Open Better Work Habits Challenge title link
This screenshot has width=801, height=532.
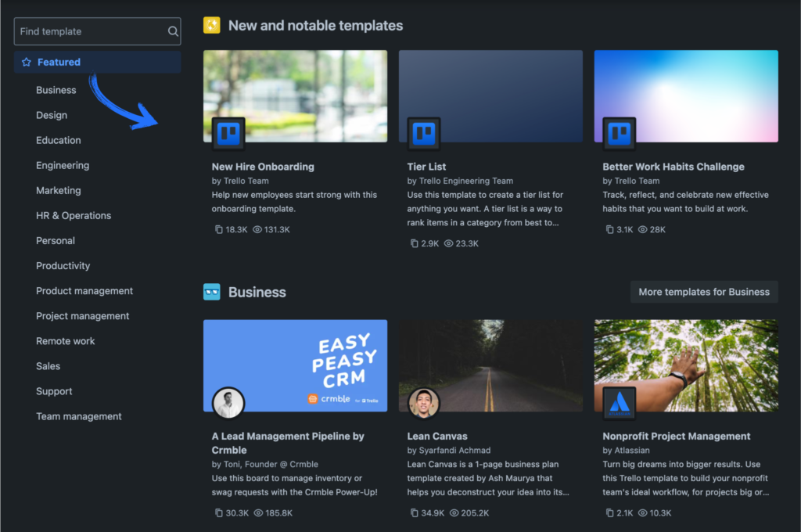(x=673, y=166)
